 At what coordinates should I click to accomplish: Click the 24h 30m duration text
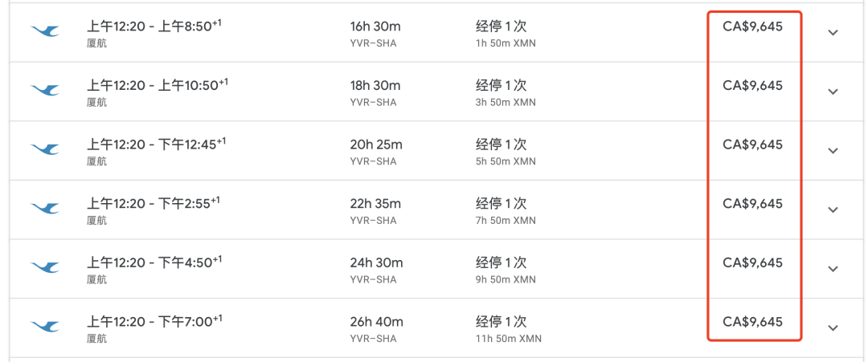[x=376, y=262]
